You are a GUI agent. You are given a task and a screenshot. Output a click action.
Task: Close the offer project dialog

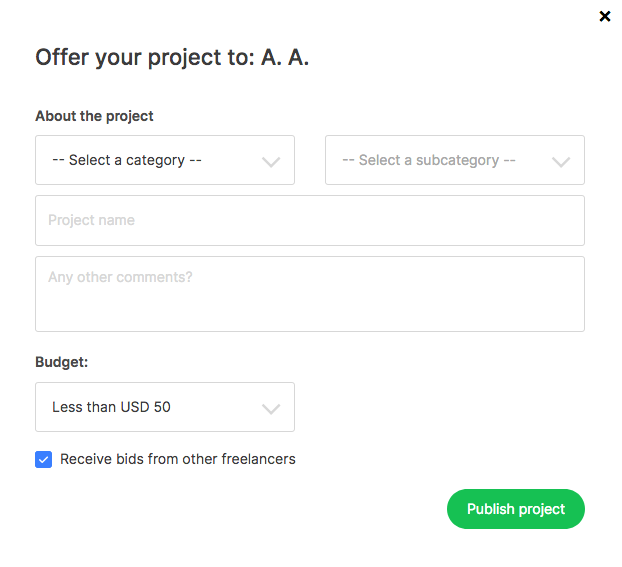point(605,16)
